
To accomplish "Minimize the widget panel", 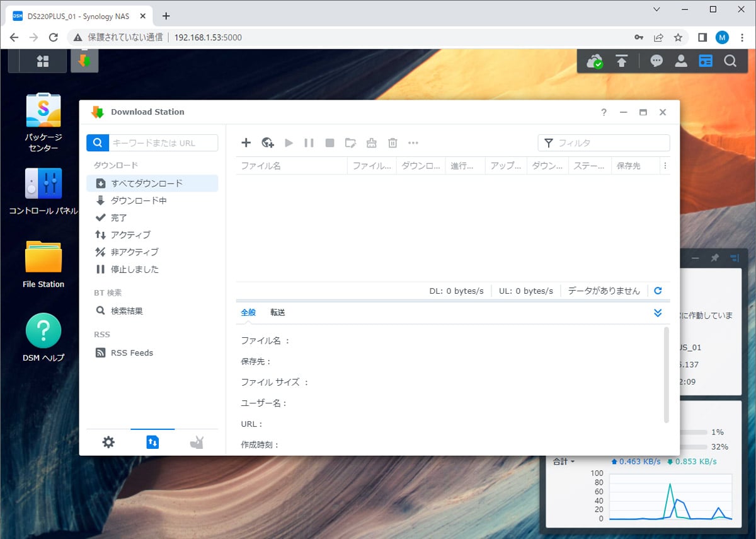I will point(695,258).
